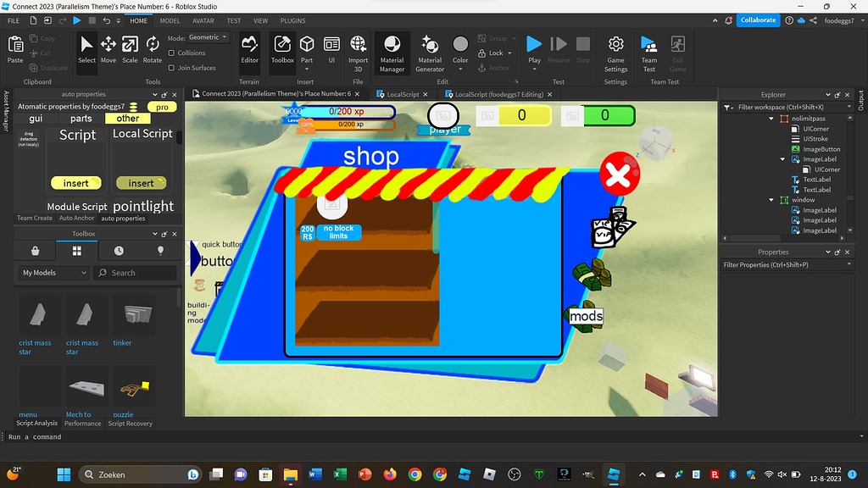Image resolution: width=868 pixels, height=488 pixels.
Task: Activate the Rotate tool
Action: pyautogui.click(x=154, y=48)
